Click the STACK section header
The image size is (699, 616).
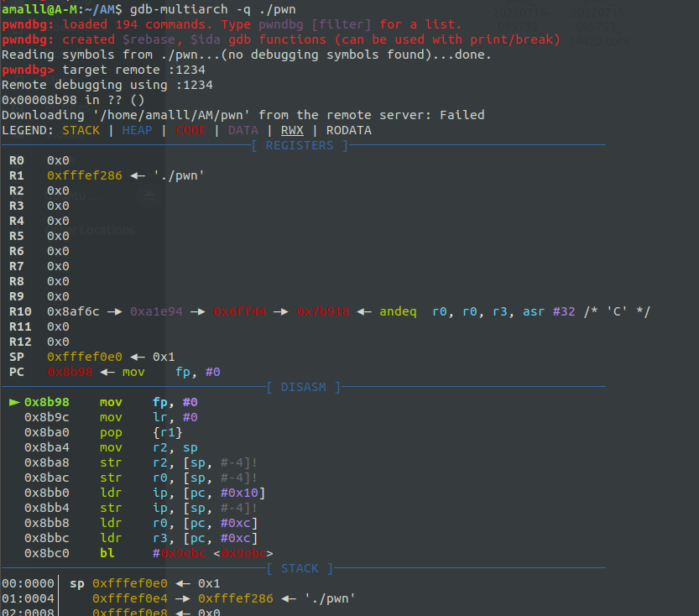coord(300,568)
